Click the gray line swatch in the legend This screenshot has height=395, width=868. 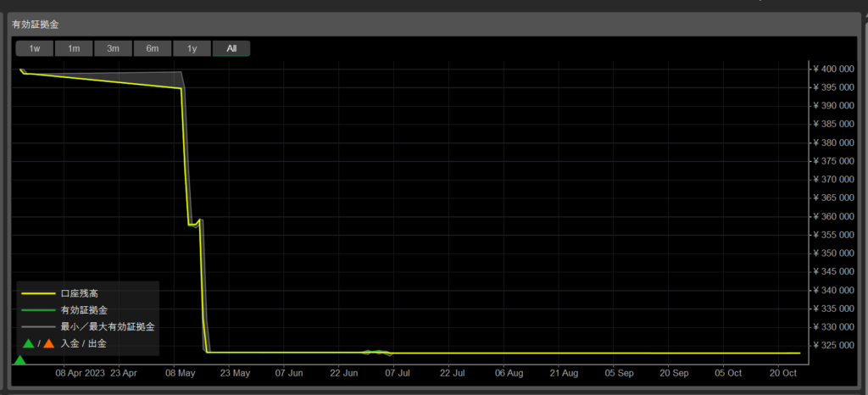point(38,326)
